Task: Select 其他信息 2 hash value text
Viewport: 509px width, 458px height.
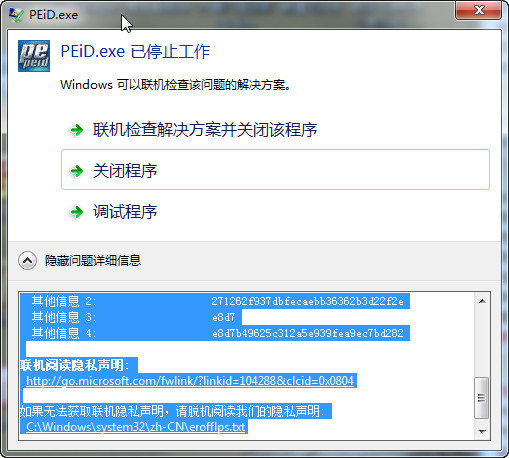Action: tap(307, 301)
